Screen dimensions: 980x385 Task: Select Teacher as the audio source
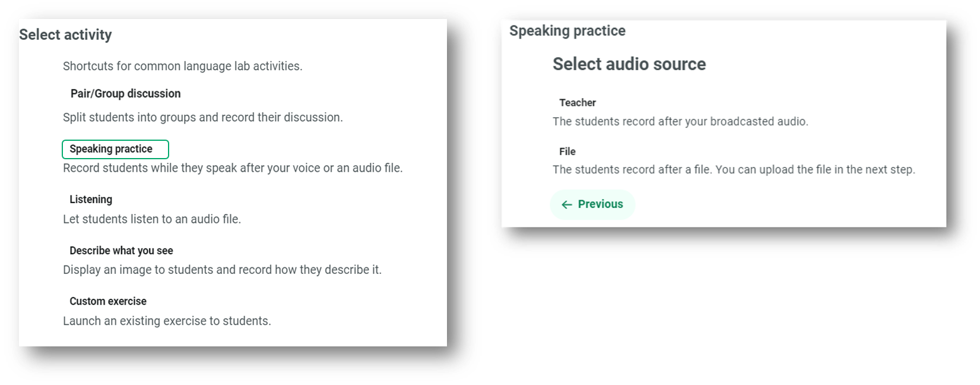click(577, 103)
